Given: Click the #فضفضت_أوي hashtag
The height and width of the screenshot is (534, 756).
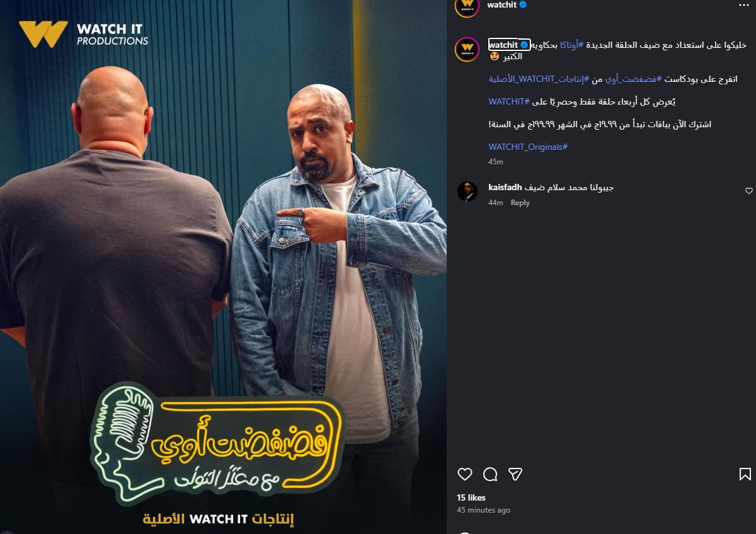Looking at the screenshot, I should tap(634, 79).
